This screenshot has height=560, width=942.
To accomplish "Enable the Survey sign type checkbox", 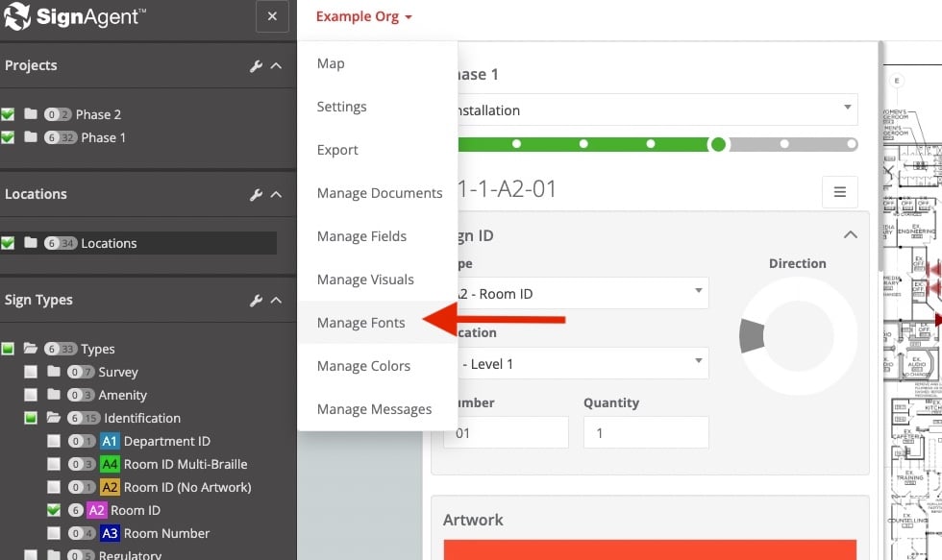I will click(32, 372).
